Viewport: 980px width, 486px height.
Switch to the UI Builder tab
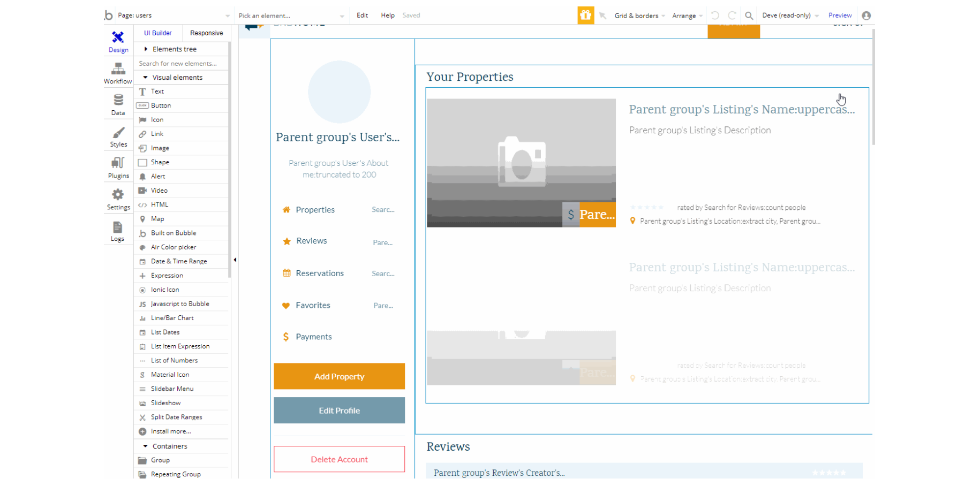coord(158,33)
